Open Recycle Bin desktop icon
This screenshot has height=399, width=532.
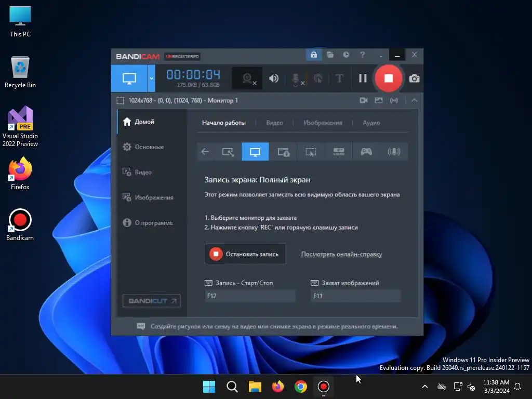pos(20,72)
